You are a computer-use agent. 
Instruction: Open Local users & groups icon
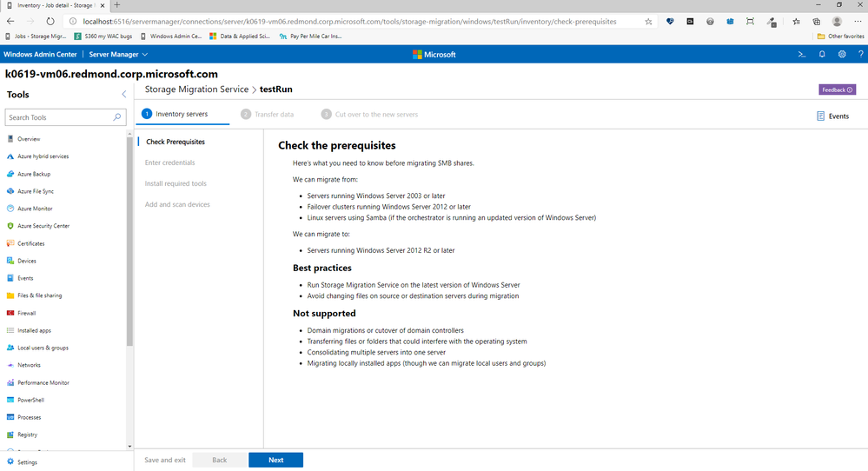tap(10, 348)
